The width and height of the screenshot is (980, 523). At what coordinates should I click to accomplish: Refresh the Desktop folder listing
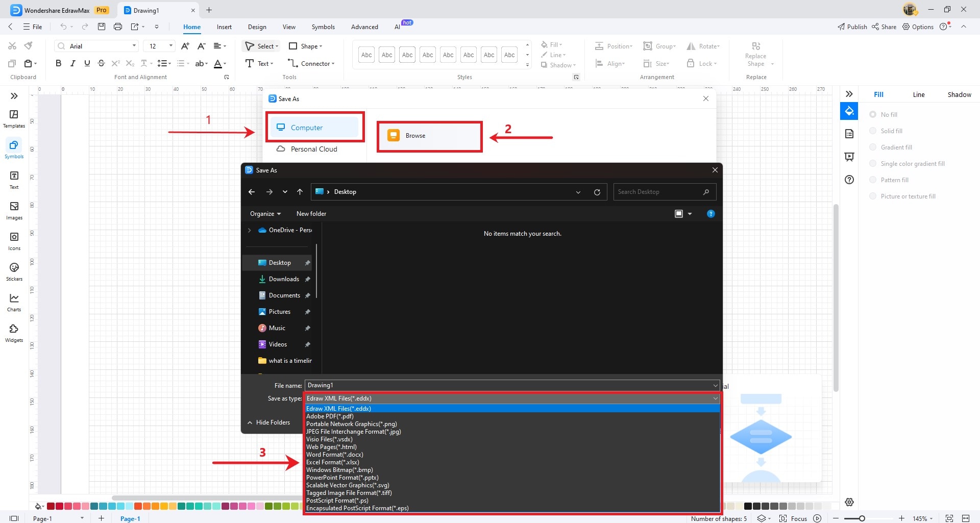tap(597, 192)
